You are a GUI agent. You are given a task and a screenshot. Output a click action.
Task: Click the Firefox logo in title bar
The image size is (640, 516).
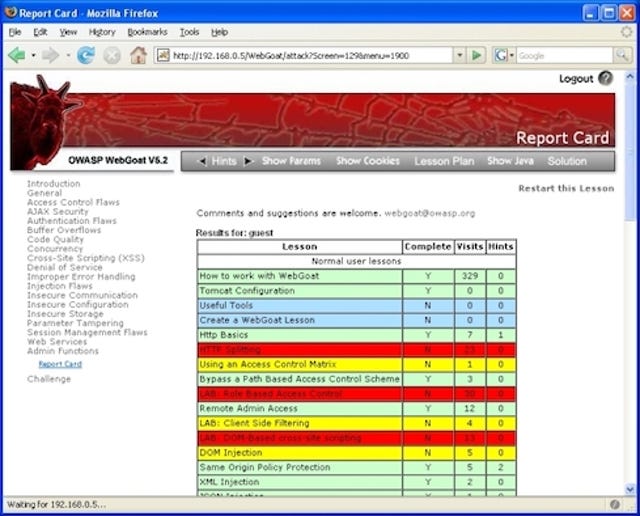(11, 12)
